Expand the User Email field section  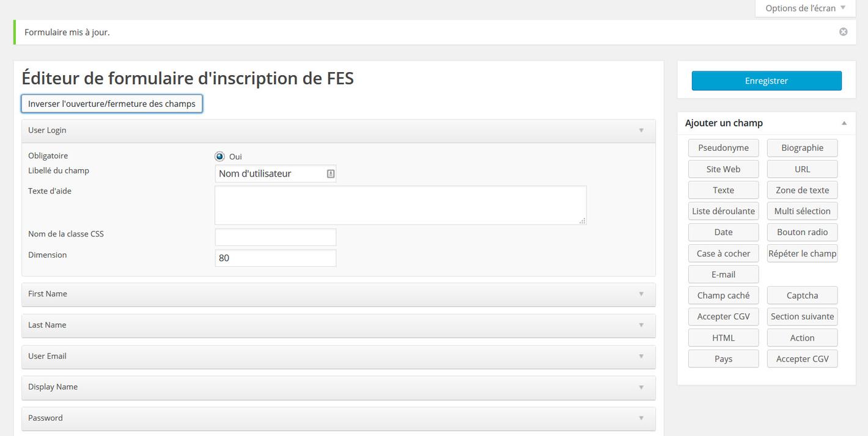[641, 356]
